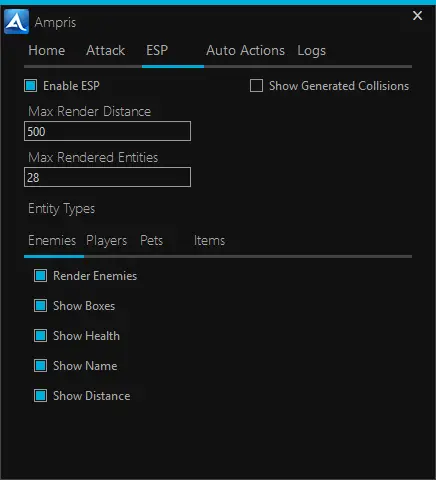Screen dimensions: 436x480
Task: Click the Max Render Distance field
Action: pos(107,131)
